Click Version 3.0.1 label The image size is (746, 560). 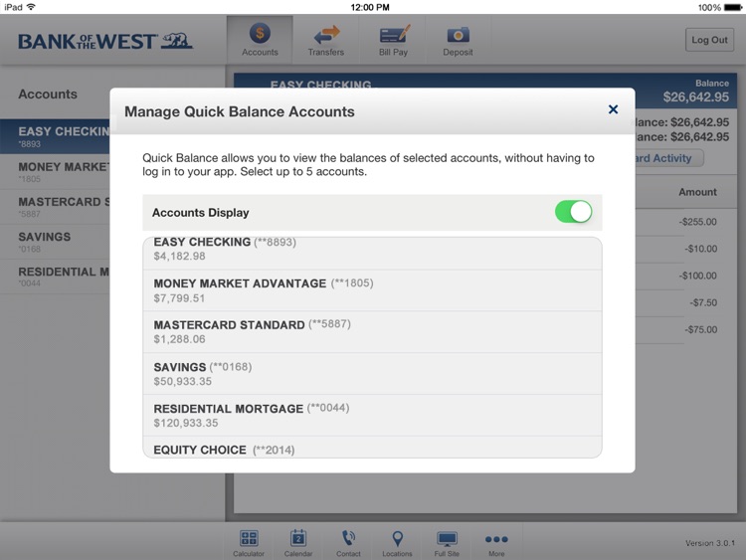pos(710,543)
